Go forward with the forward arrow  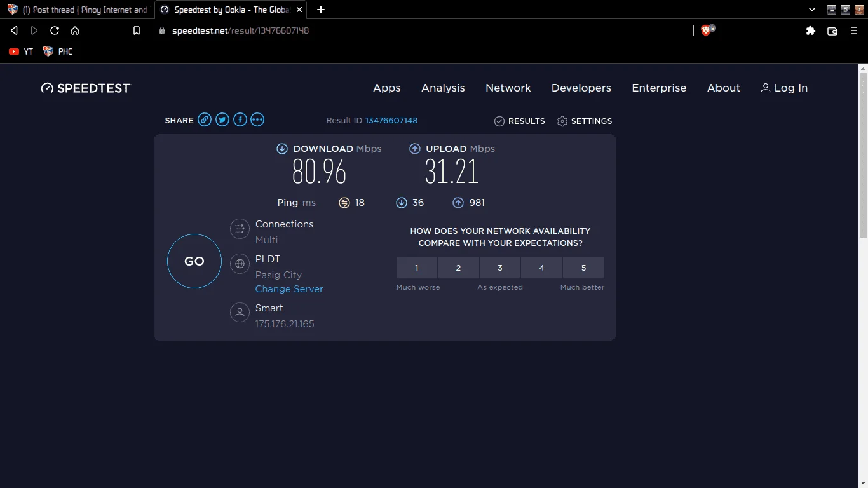34,30
